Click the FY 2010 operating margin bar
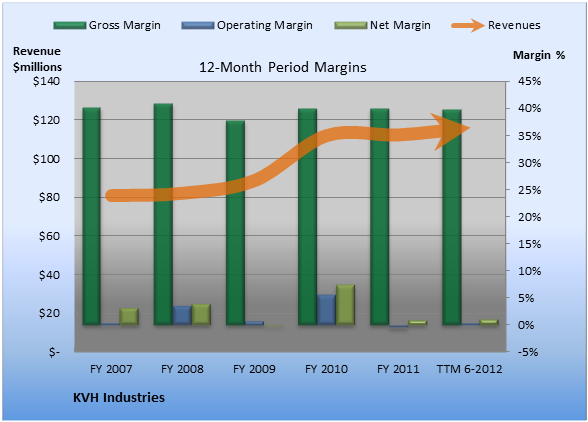This screenshot has height=422, width=588. [x=326, y=310]
